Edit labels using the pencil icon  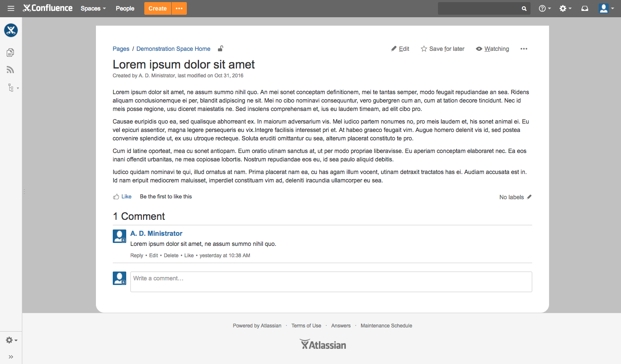(529, 197)
